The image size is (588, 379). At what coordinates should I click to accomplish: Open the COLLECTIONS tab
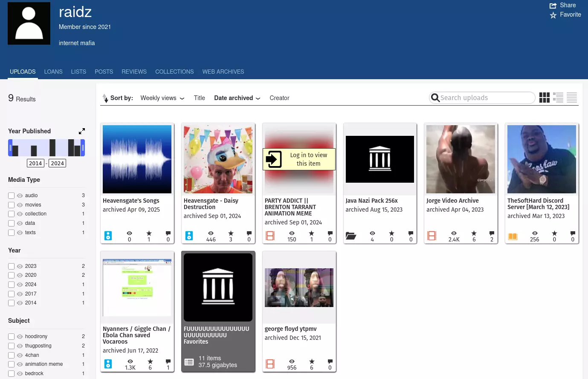point(174,72)
